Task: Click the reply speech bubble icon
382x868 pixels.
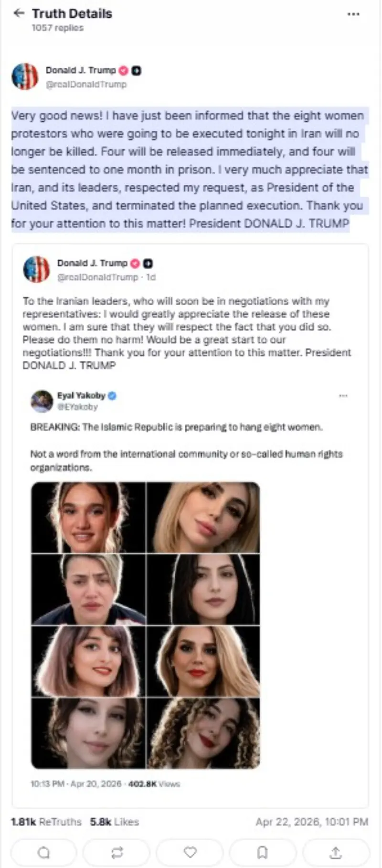Action: (x=43, y=852)
